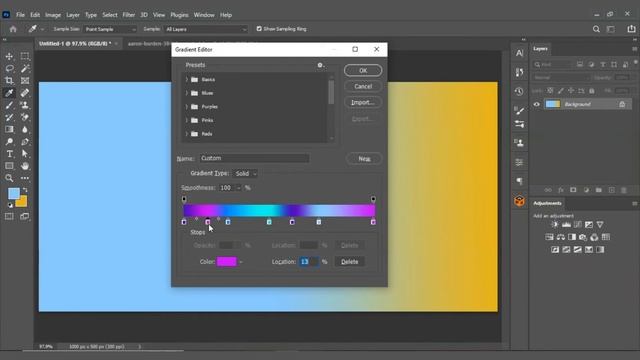Toggle Show Sampling Ring checkbox
Screen dimensions: 640x360
pyautogui.click(x=259, y=29)
